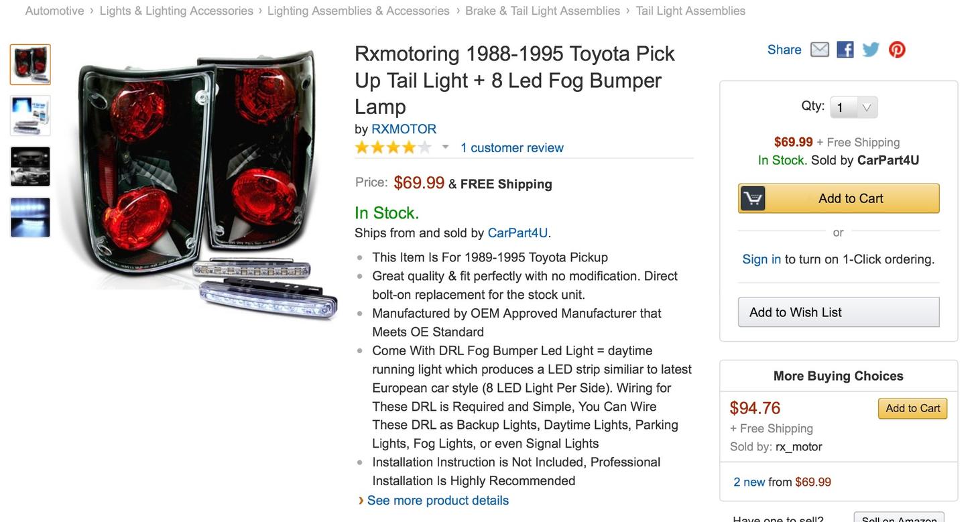Open the 1 customer review link

click(512, 147)
